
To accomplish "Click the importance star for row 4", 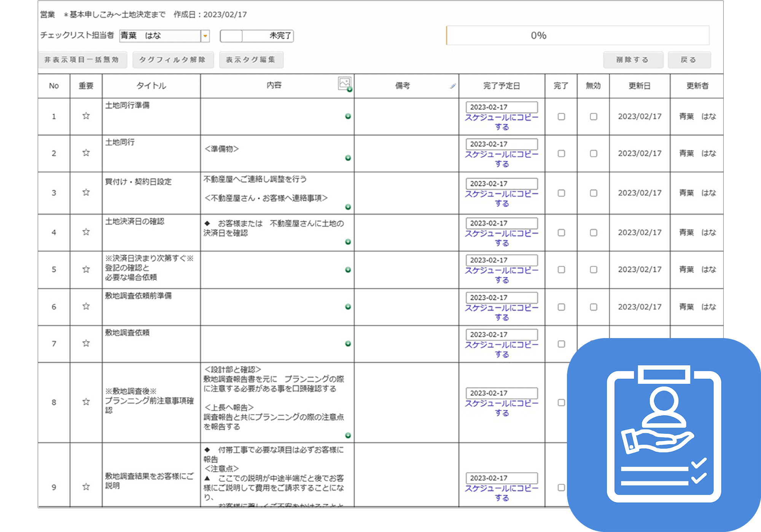I will [x=86, y=232].
